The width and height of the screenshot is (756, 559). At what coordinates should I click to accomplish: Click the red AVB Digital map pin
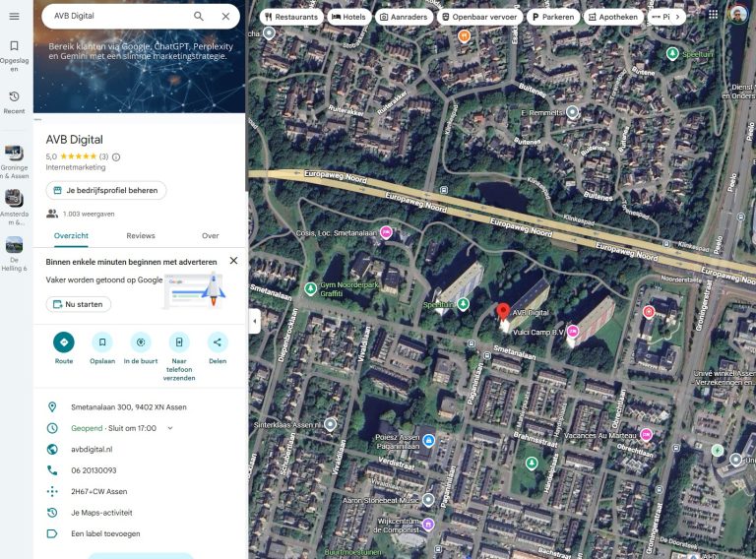point(503,312)
